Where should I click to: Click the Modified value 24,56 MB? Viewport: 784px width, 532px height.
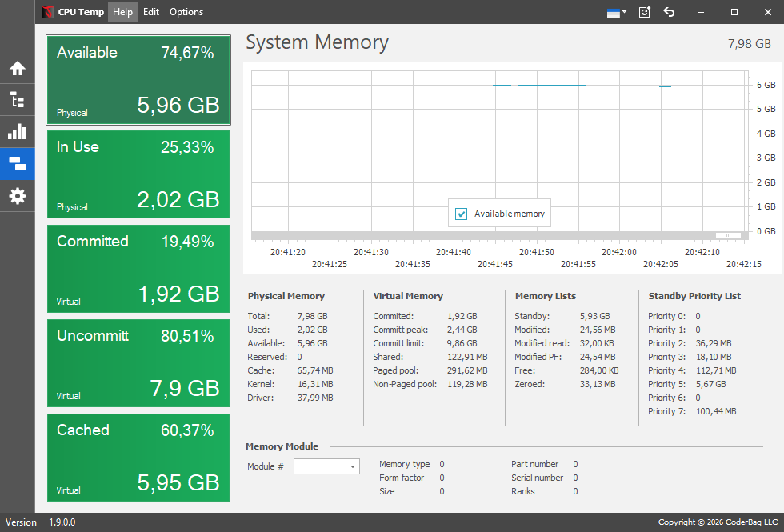[598, 330]
